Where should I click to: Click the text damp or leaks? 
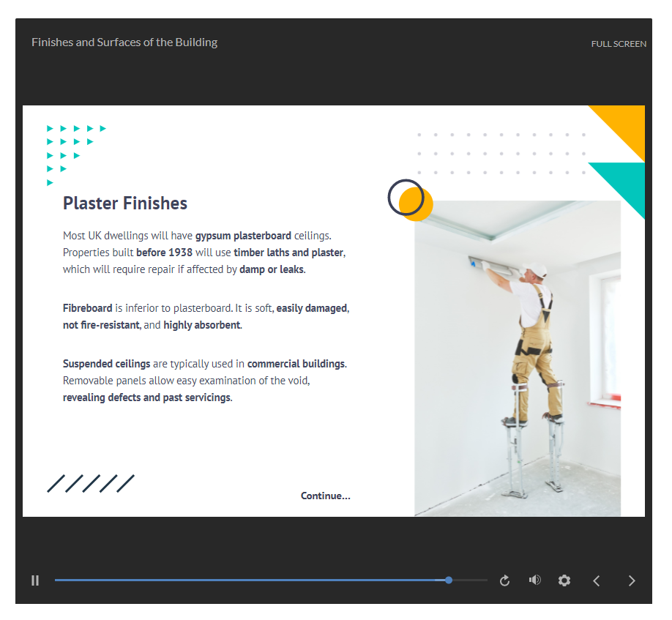click(272, 269)
